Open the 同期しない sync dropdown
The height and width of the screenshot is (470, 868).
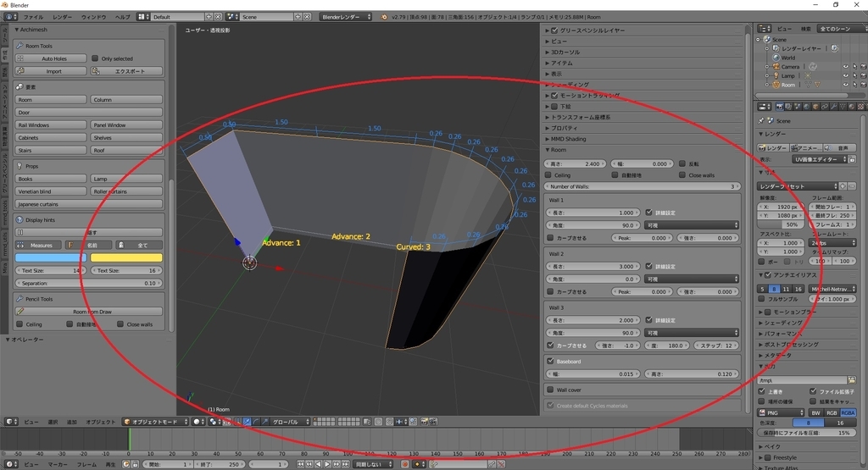(x=373, y=464)
